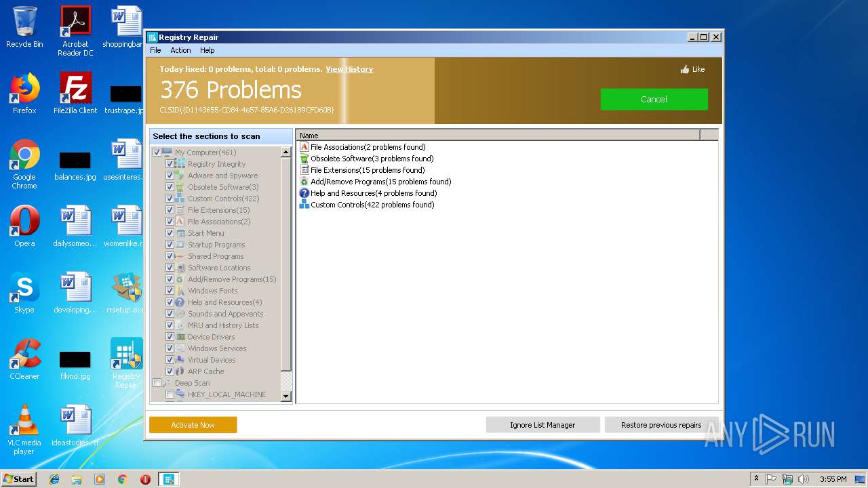Viewport: 868px width, 488px height.
Task: Click the File Associations icon in results list
Action: point(304,147)
